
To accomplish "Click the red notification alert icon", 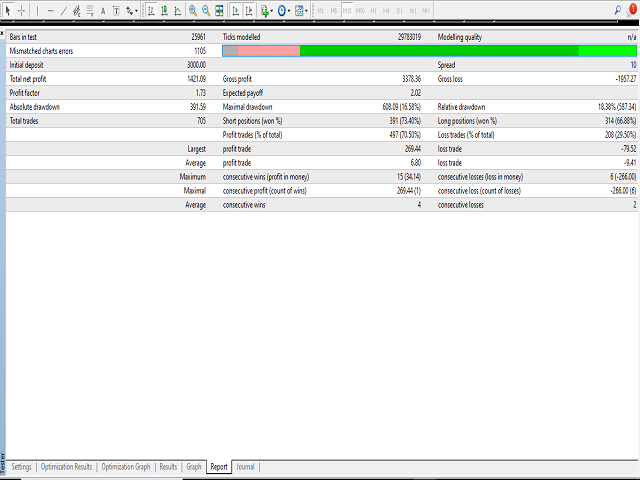I will [630, 11].
